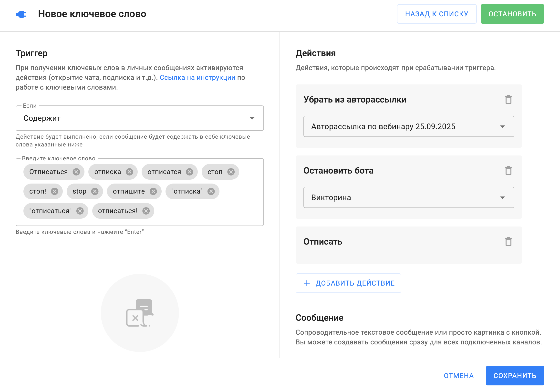Remove the "отписатся" keyword chip
The height and width of the screenshot is (392, 560).
[189, 172]
